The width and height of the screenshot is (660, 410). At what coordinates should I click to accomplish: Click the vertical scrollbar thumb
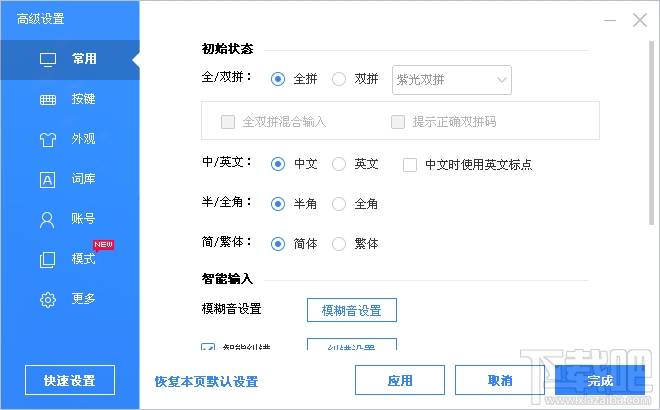click(x=651, y=133)
